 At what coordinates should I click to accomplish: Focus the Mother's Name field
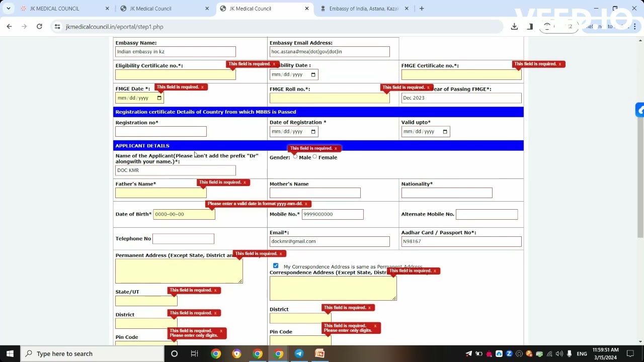tap(315, 193)
